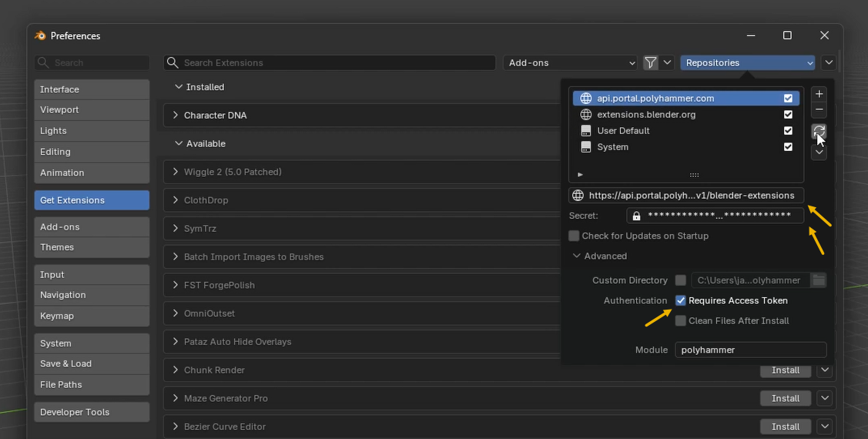Click the list resize grip dots handle

(x=694, y=175)
